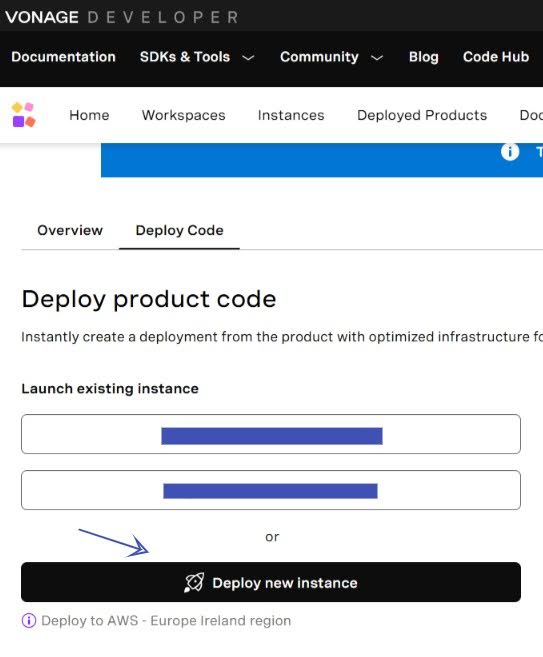
Task: Switch to the Overview tab
Action: click(x=70, y=230)
